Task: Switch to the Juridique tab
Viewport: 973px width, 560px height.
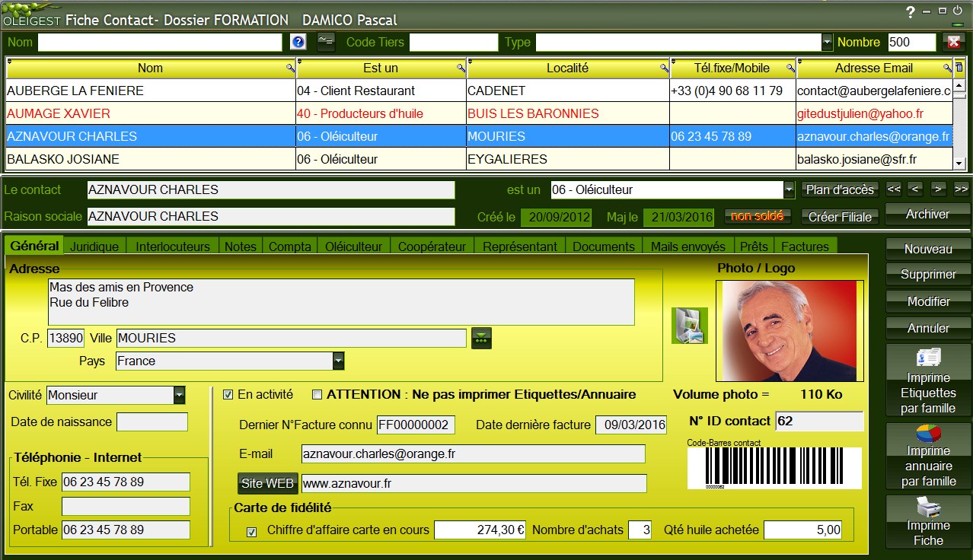Action: pos(95,247)
